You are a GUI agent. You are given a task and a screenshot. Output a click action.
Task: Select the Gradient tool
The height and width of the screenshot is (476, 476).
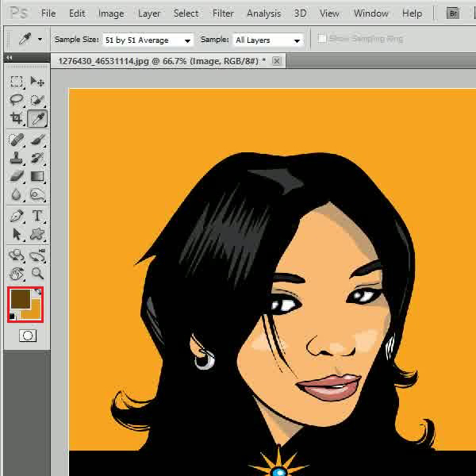pyautogui.click(x=37, y=176)
